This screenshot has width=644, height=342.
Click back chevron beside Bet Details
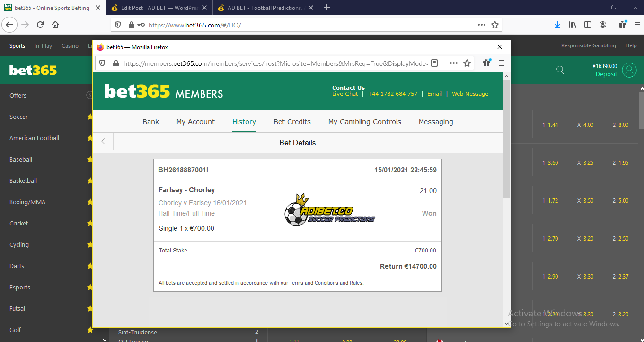click(103, 142)
